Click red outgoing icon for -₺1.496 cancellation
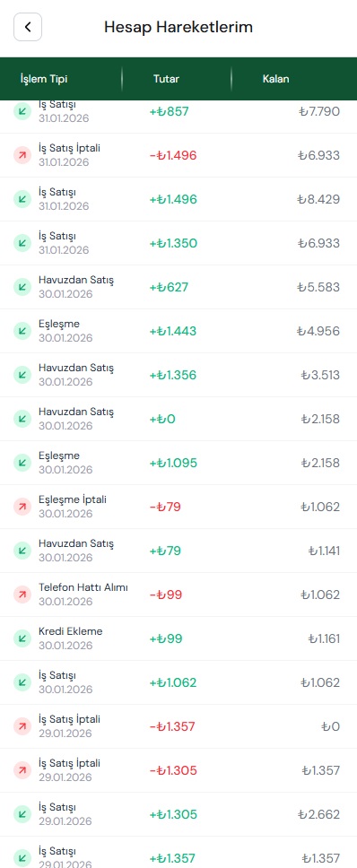357x868 pixels. coord(22,155)
